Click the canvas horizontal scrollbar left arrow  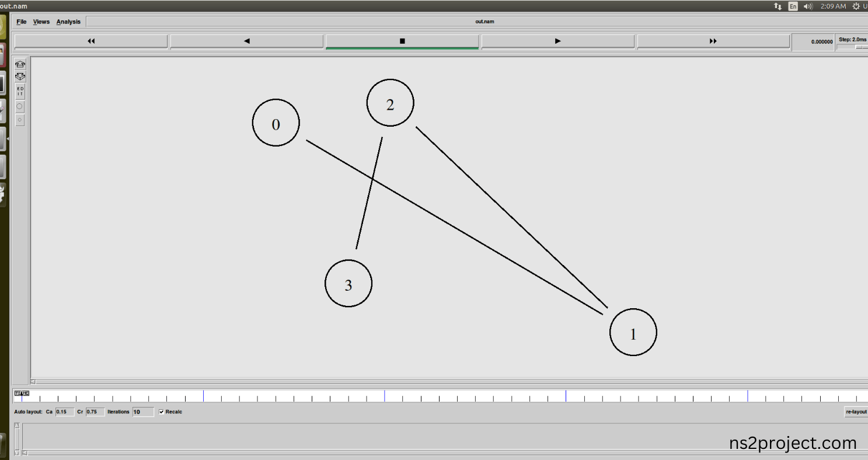click(33, 381)
